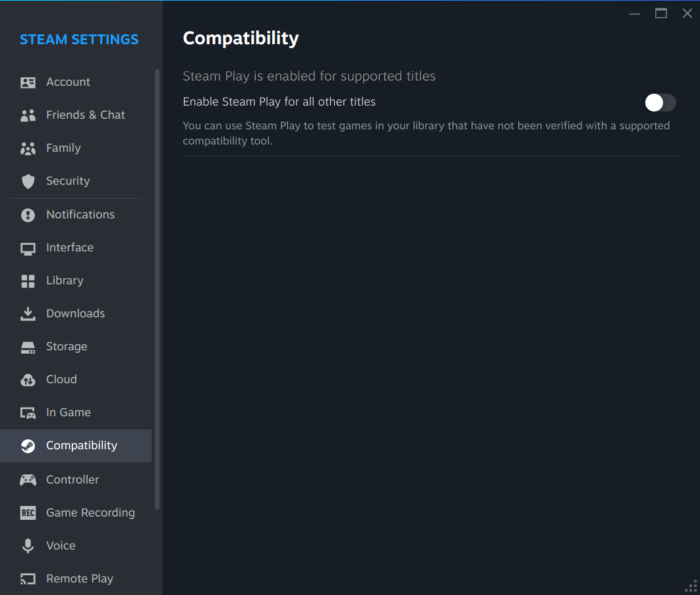Click the Controller gamepad icon

point(28,480)
